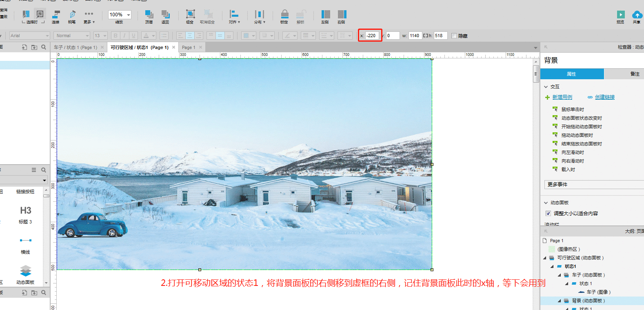
Task: Bring widget to front with 顶层
Action: tap(149, 17)
